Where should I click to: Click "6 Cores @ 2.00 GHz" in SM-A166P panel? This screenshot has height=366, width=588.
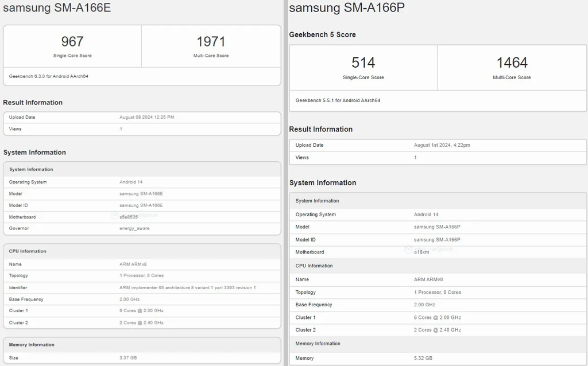click(437, 317)
